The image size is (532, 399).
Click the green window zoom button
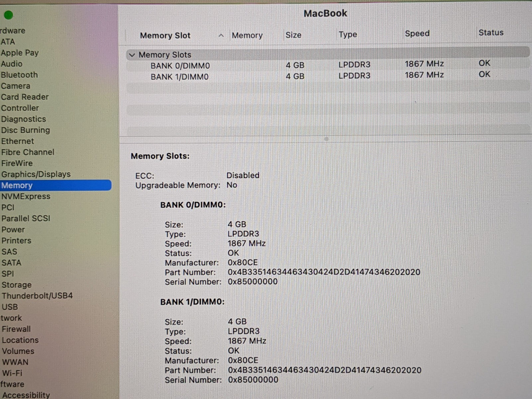9,15
